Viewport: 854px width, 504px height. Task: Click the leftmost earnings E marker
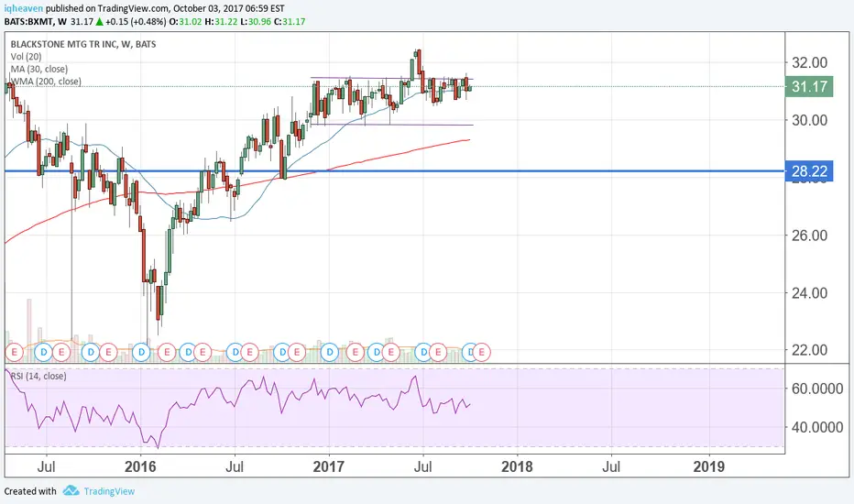coord(14,353)
